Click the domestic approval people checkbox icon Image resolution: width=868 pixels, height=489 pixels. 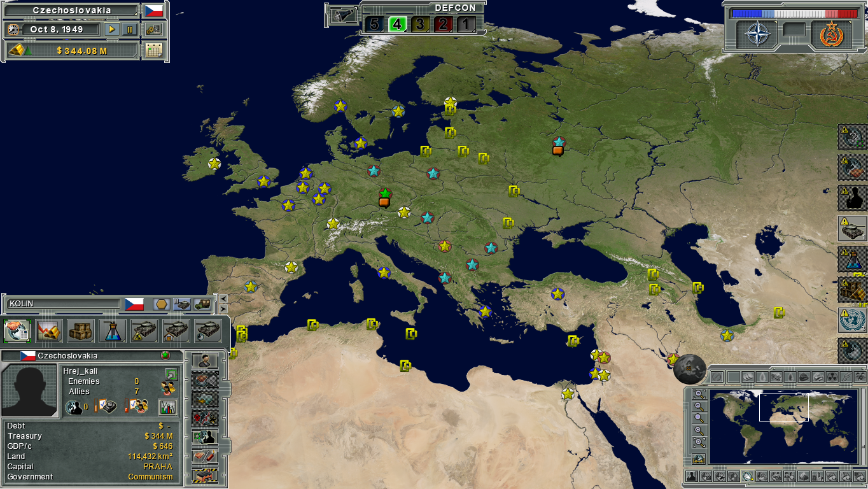click(136, 406)
